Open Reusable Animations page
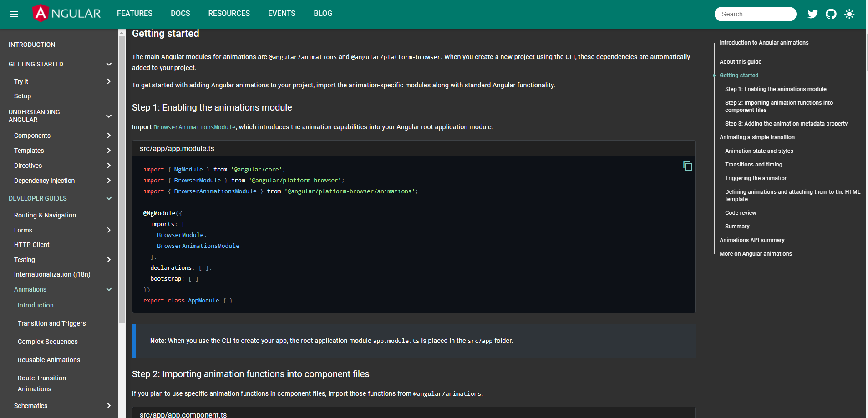 click(49, 360)
